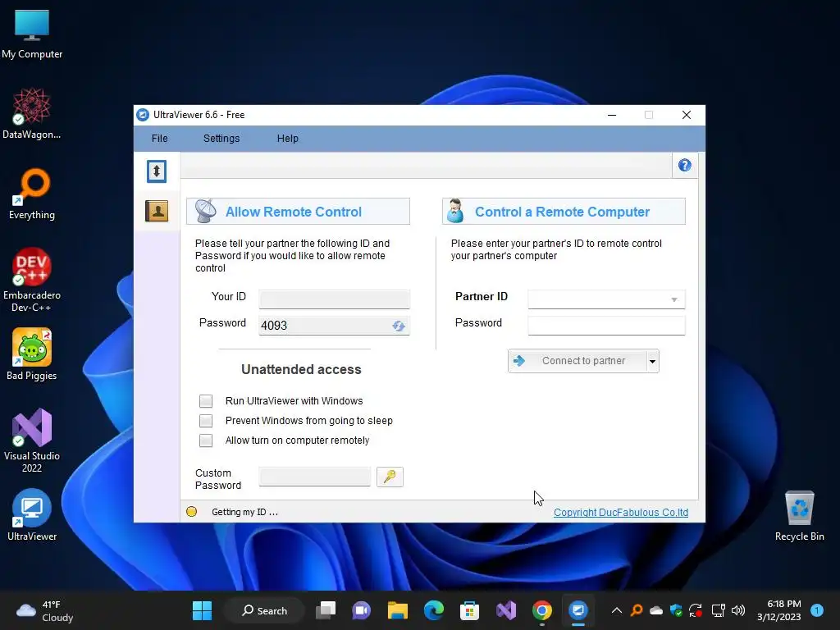Click the yellow status indicator circle
The height and width of the screenshot is (630, 840).
click(191, 512)
